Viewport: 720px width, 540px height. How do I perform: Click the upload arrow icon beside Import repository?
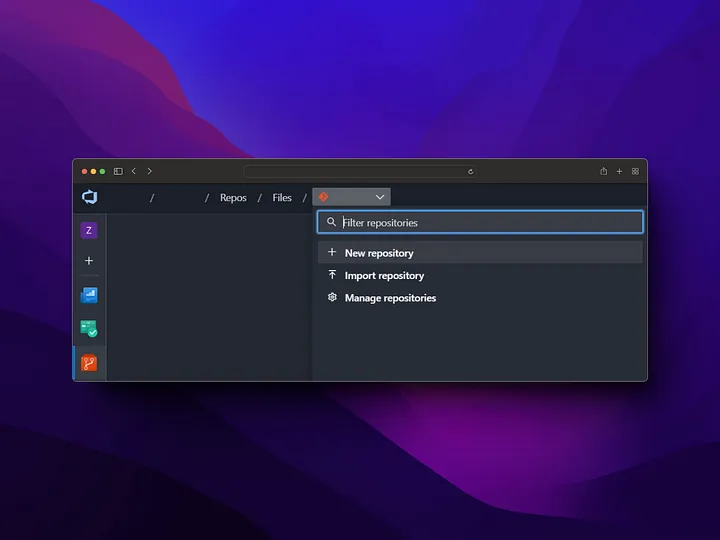click(x=332, y=275)
